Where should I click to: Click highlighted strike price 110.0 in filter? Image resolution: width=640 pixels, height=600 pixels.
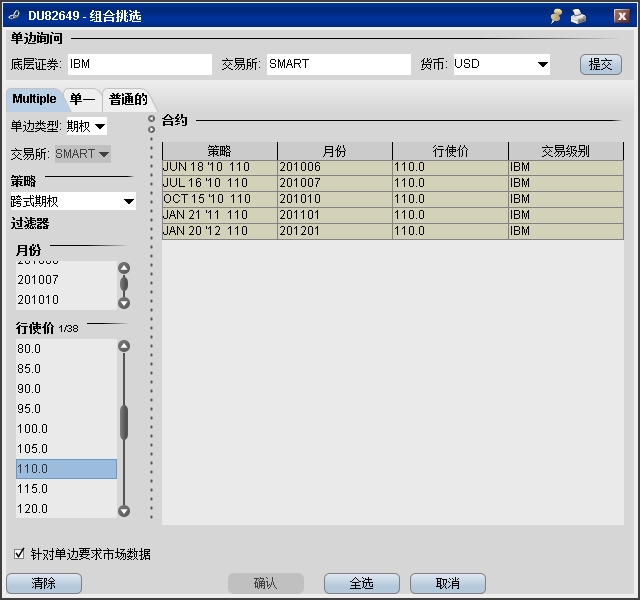coord(66,469)
